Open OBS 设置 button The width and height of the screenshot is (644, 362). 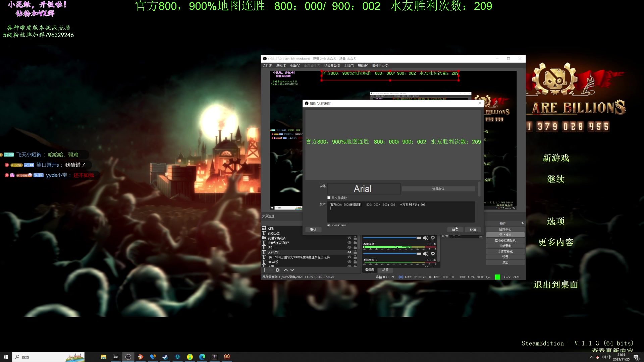pyautogui.click(x=505, y=257)
